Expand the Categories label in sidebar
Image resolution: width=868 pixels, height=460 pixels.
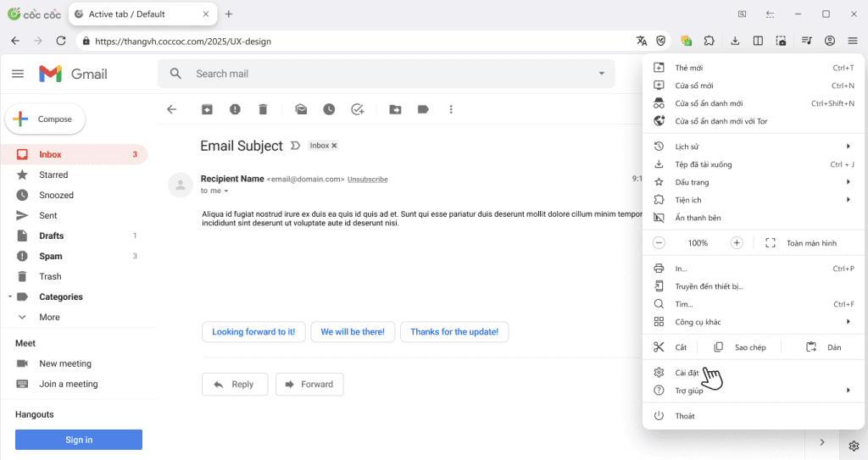[x=10, y=297]
